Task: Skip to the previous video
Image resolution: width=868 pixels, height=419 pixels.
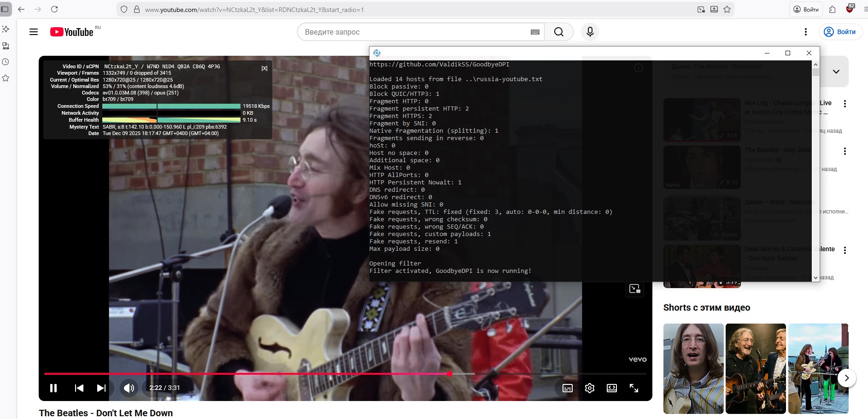Action: click(x=79, y=388)
